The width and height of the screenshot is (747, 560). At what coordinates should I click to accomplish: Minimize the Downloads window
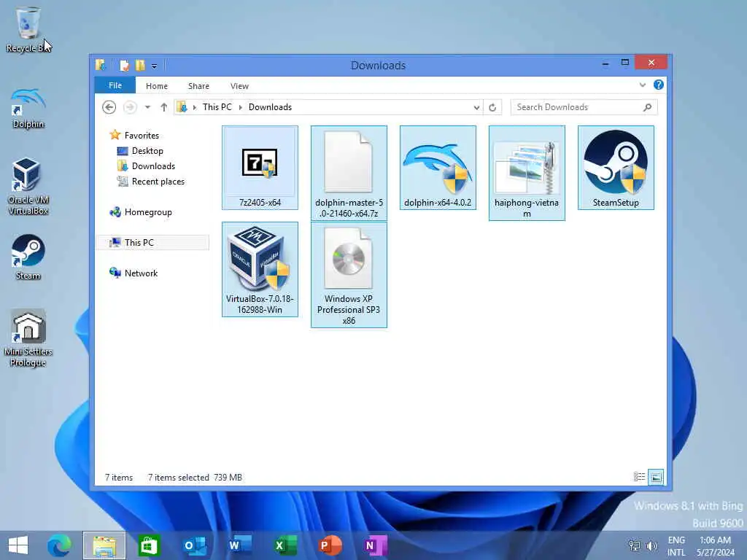[605, 63]
